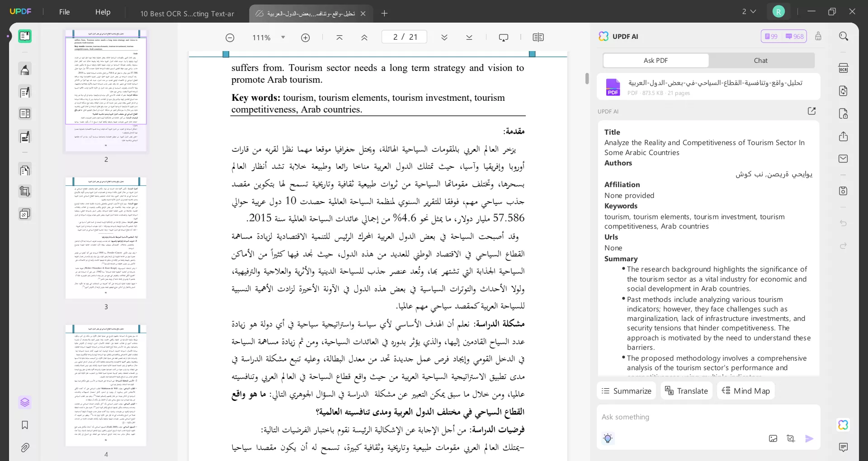Open the user account avatar
The height and width of the screenshot is (461, 868).
tap(778, 12)
